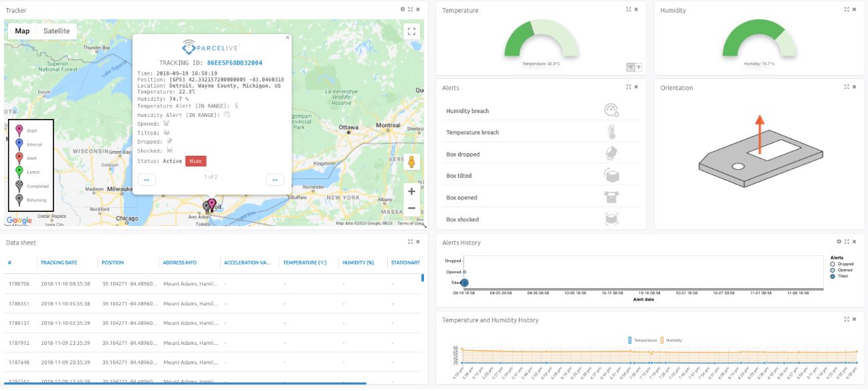Click the Humidity gauge
Viewport: 868px width, 391px height.
pyautogui.click(x=760, y=38)
